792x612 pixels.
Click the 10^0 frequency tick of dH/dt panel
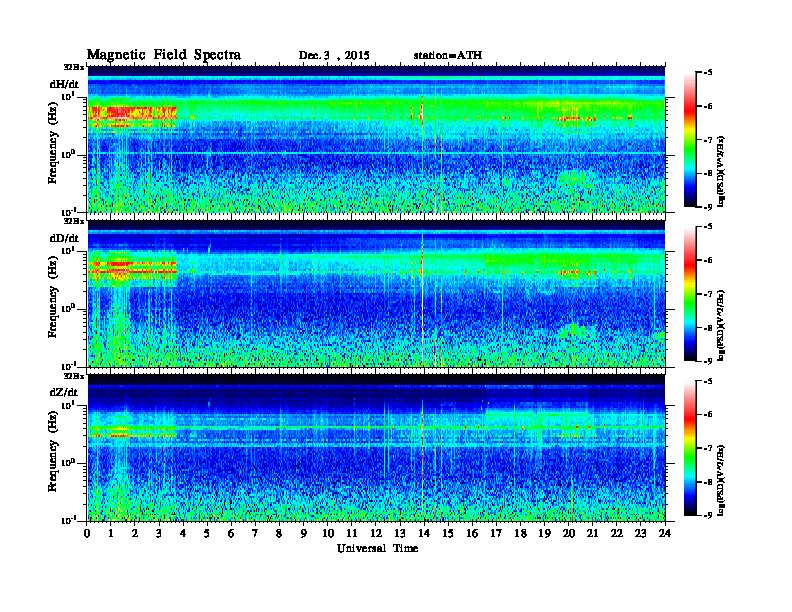click(68, 154)
